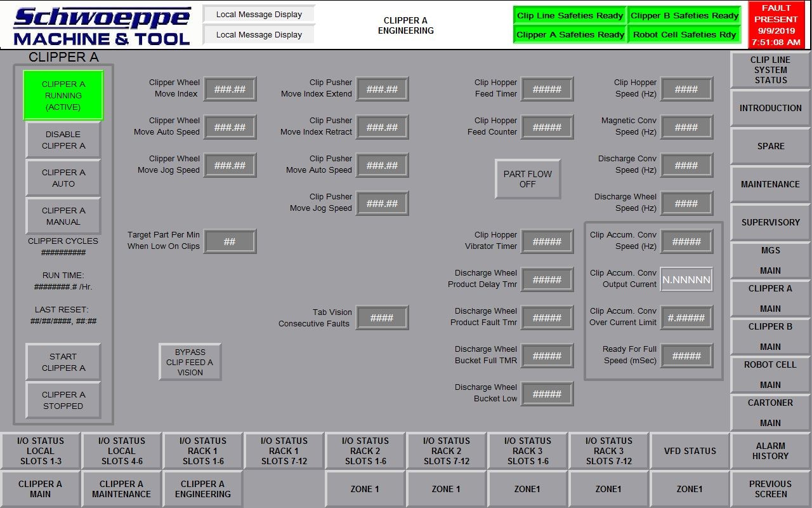Toggle Bypass Clip Feed A Vision
Viewport: 812px width, 508px height.
tap(190, 362)
